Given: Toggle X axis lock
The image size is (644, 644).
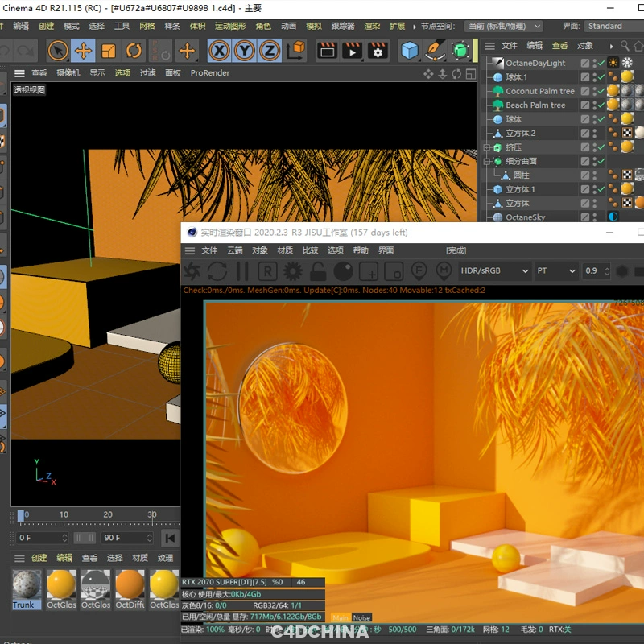Looking at the screenshot, I should click(219, 51).
